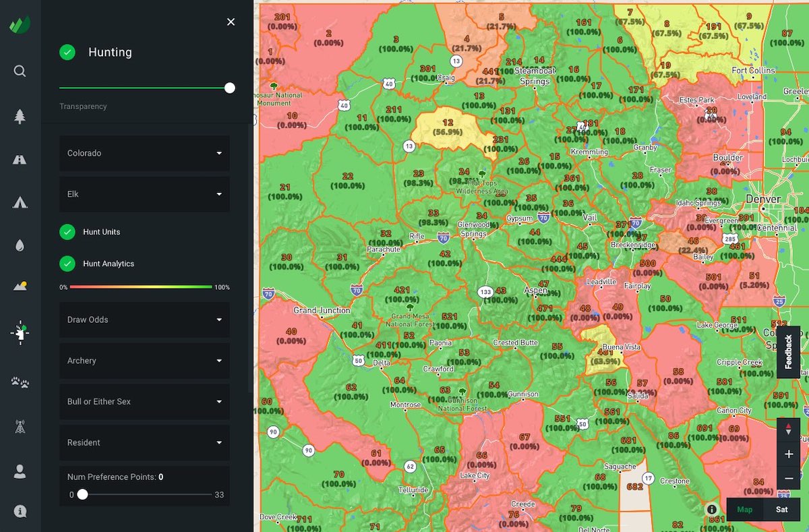Click the Steamboat Springs map label
Screen dimensions: 809x532
click(x=535, y=76)
